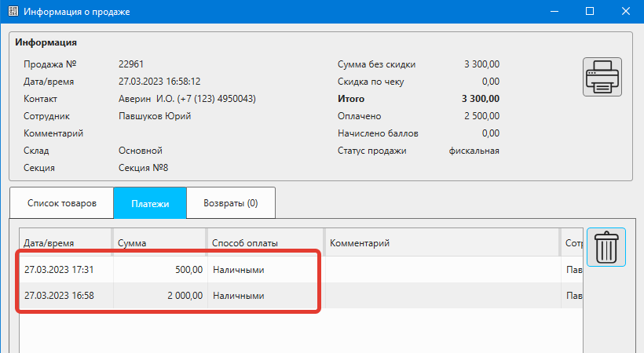
Task: Close the Информация о продаже window
Action: point(626,12)
